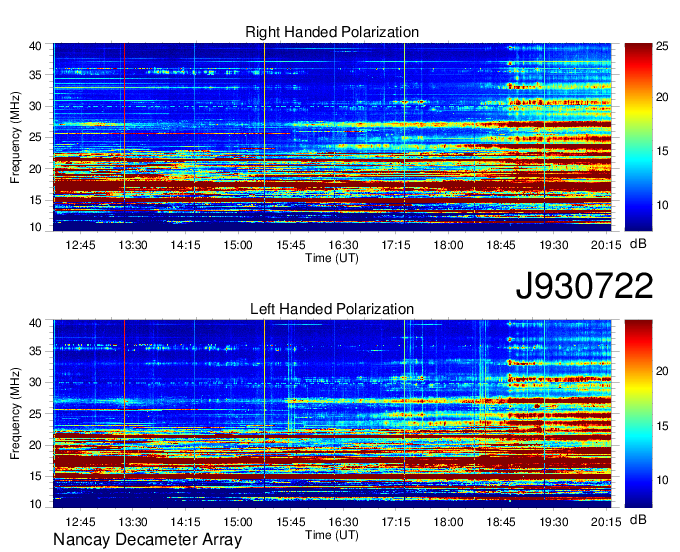Viewport: 680px width, 552px height.
Task: Click "16:30" tick on Right Handed time axis
Action: (343, 245)
